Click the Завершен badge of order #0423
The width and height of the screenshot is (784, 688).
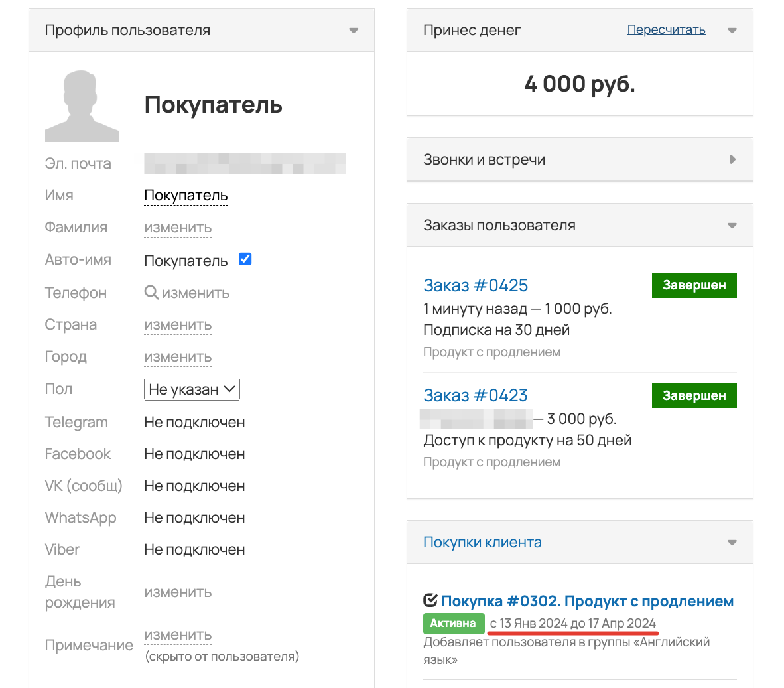tap(694, 395)
